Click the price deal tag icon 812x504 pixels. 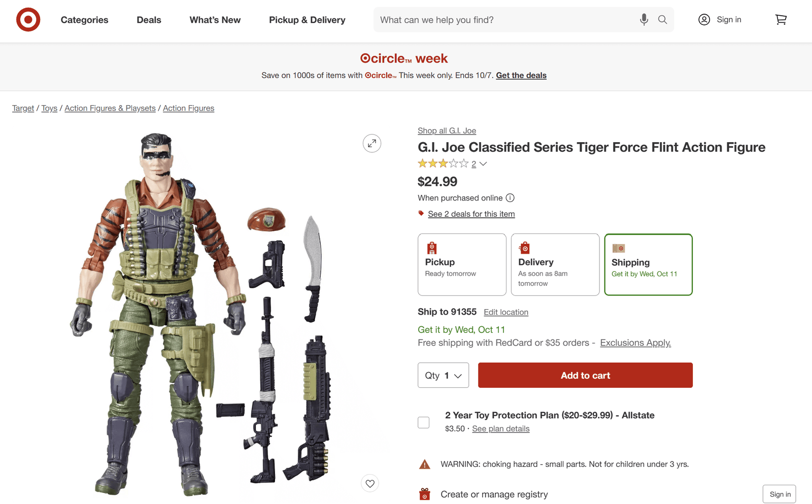tap(421, 213)
